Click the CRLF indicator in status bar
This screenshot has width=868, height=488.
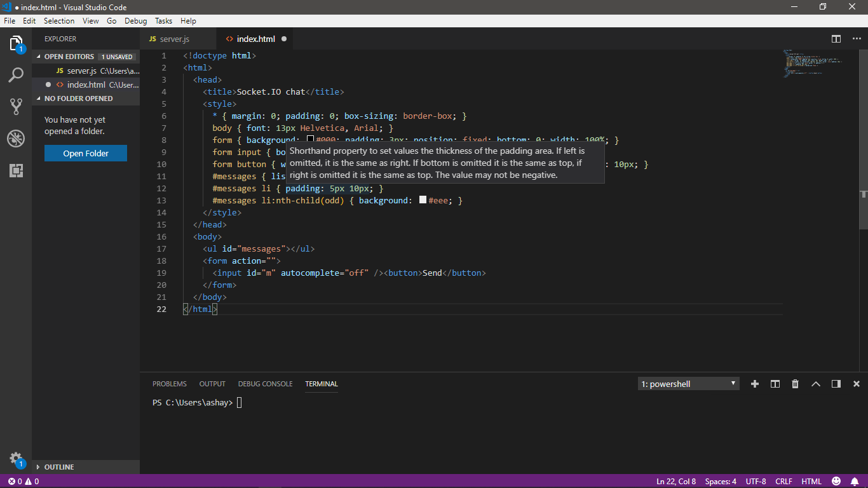coord(783,481)
